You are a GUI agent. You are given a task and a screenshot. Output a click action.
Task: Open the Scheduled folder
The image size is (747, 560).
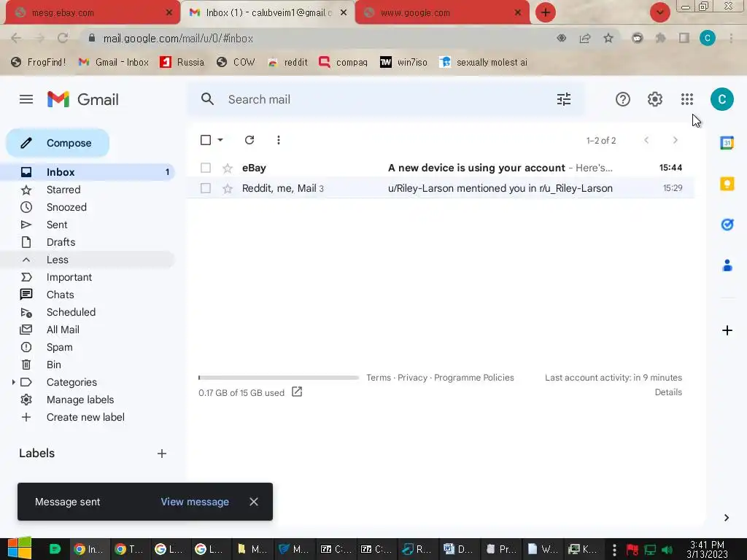click(88, 312)
